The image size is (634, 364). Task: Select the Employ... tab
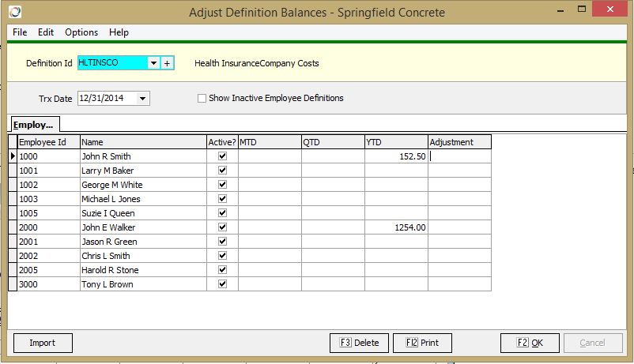click(33, 125)
